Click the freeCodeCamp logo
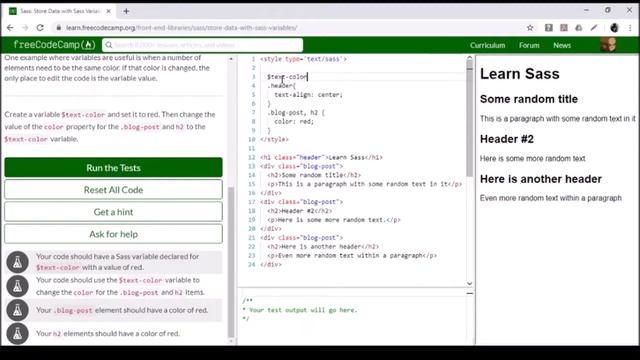Screen dimensions: 640x360 coord(54,44)
